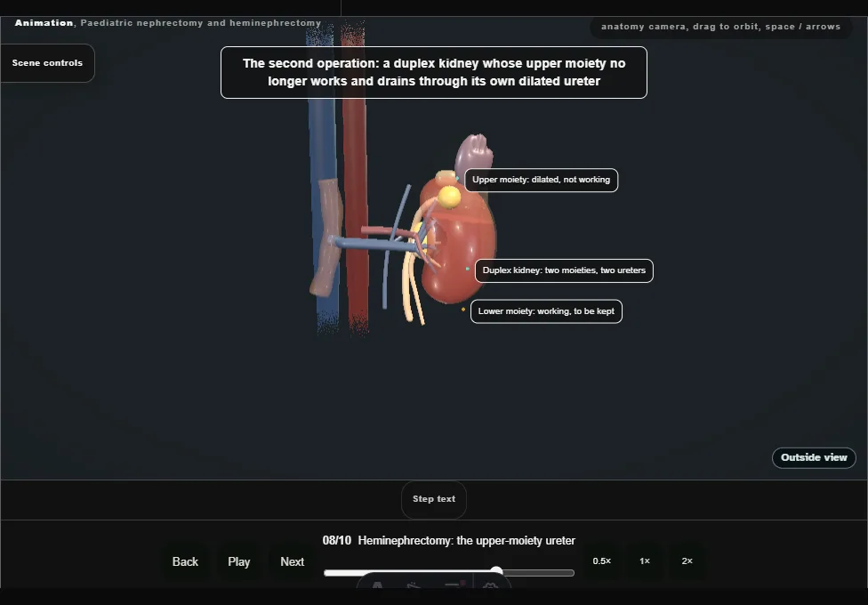Select label 'Upper moiety: dilated, not working'
This screenshot has width=868, height=605.
[541, 180]
